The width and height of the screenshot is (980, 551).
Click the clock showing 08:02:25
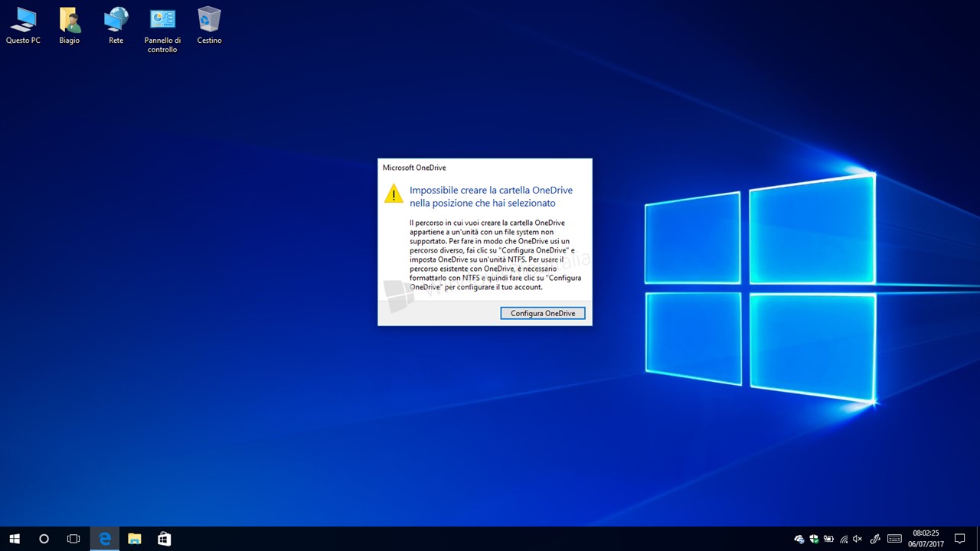tap(926, 539)
